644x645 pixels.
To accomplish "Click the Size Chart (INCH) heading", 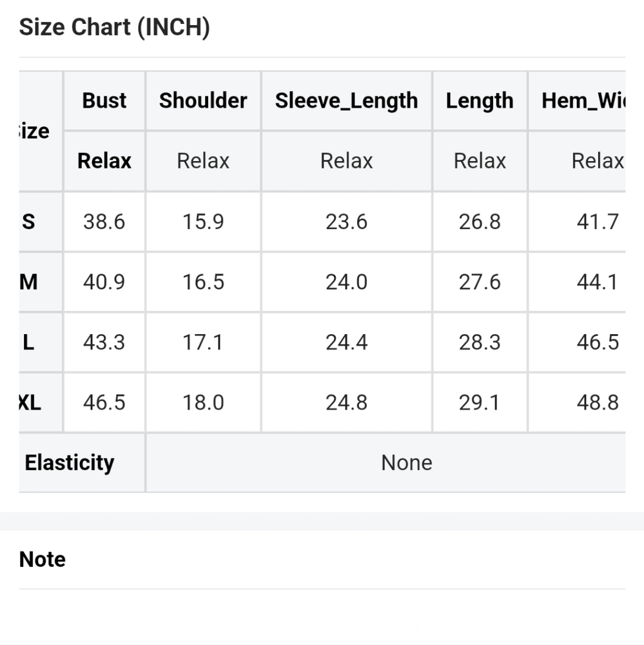I will click(114, 28).
